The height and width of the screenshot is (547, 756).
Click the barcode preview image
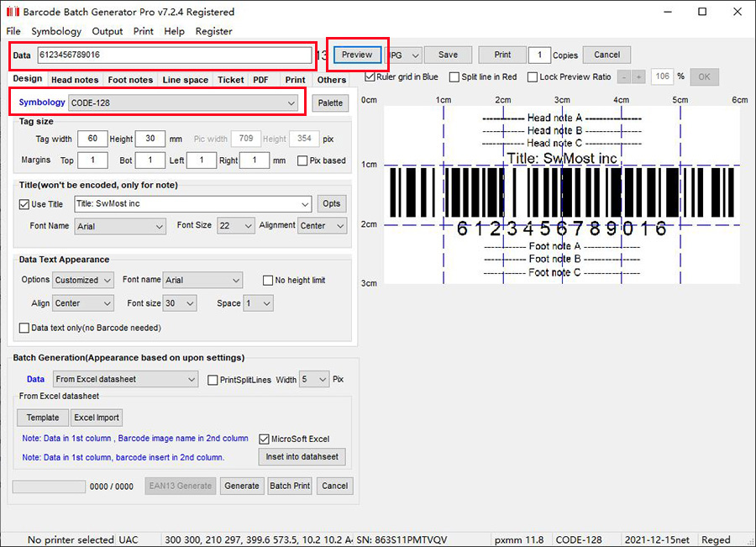tap(562, 195)
